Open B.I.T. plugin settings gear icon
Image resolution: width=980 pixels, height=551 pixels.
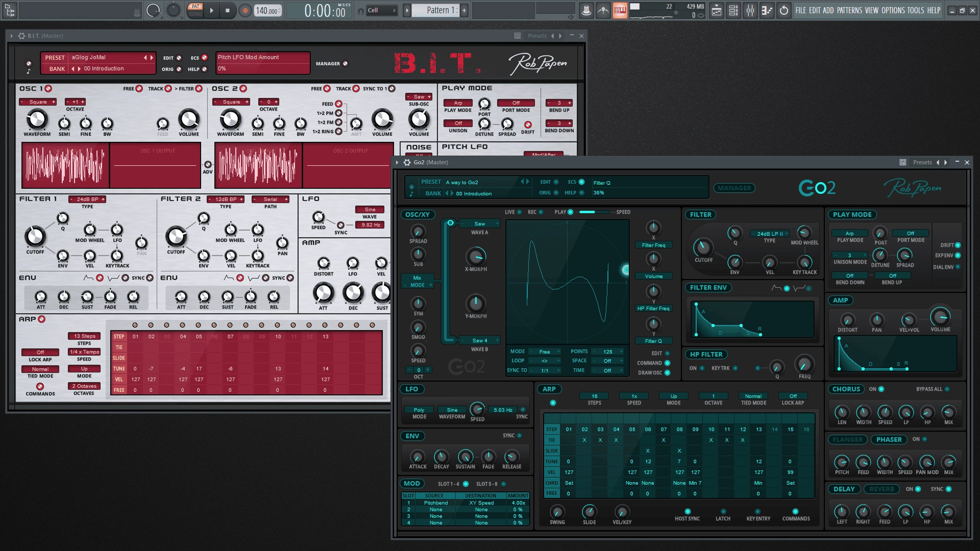21,36
